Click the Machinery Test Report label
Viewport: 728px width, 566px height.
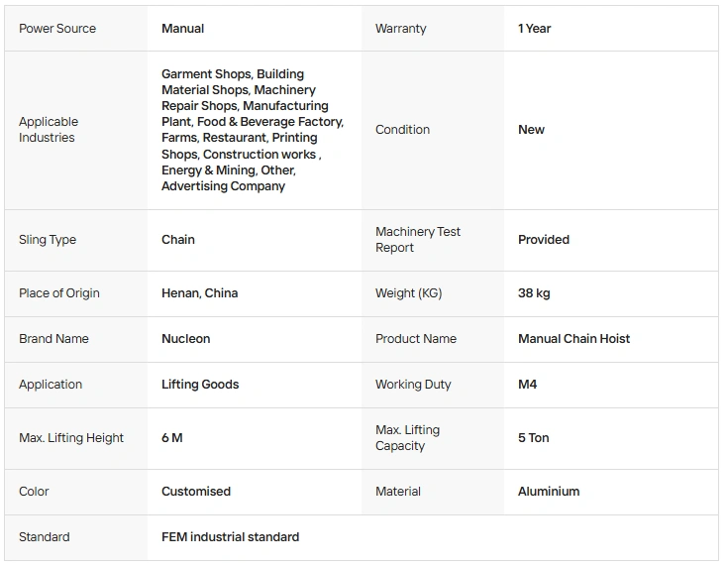coord(418,240)
